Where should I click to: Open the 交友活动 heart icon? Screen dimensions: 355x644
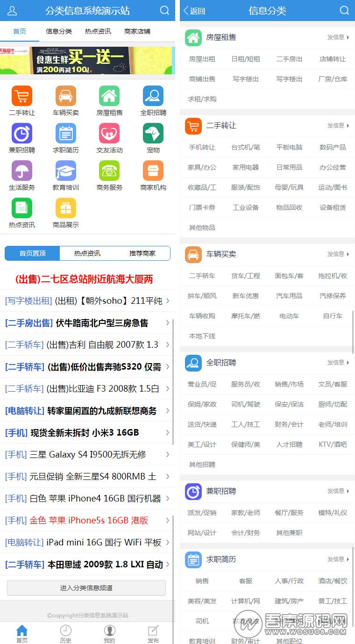109,134
